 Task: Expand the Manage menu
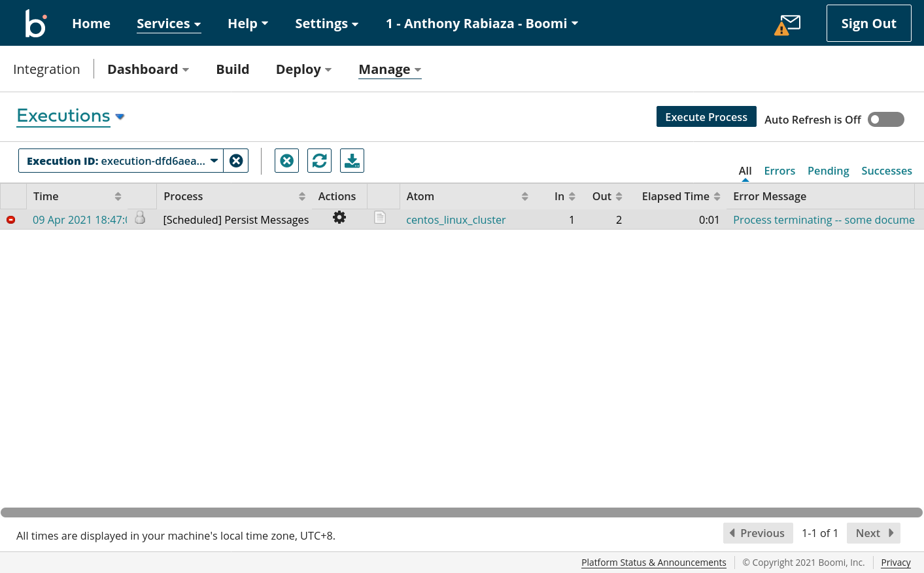(x=390, y=69)
